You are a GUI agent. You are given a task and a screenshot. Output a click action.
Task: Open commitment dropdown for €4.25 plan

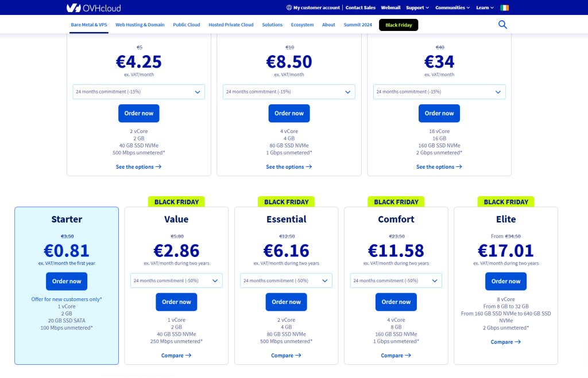coord(139,92)
